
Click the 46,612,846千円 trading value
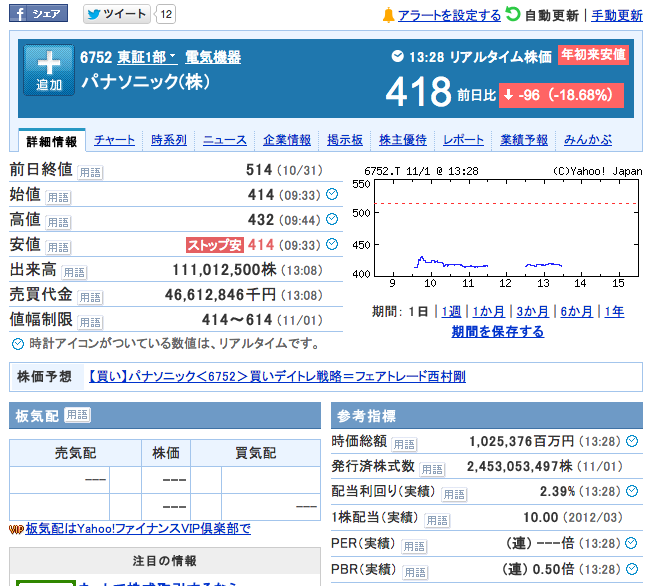(220, 295)
